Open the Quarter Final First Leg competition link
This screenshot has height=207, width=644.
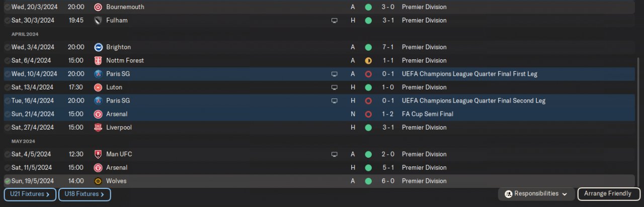point(469,74)
